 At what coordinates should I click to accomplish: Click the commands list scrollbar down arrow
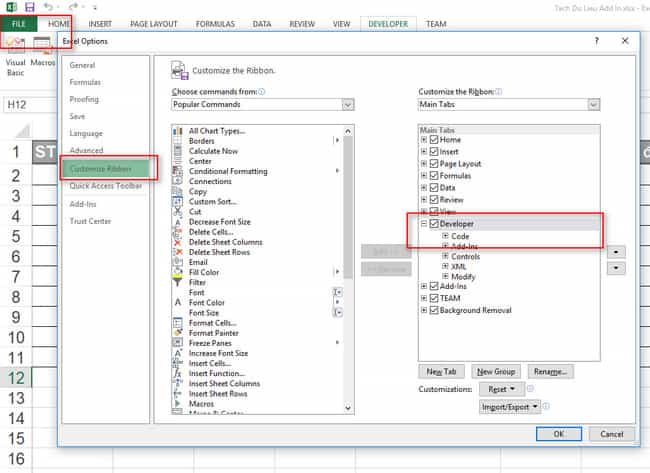348,408
